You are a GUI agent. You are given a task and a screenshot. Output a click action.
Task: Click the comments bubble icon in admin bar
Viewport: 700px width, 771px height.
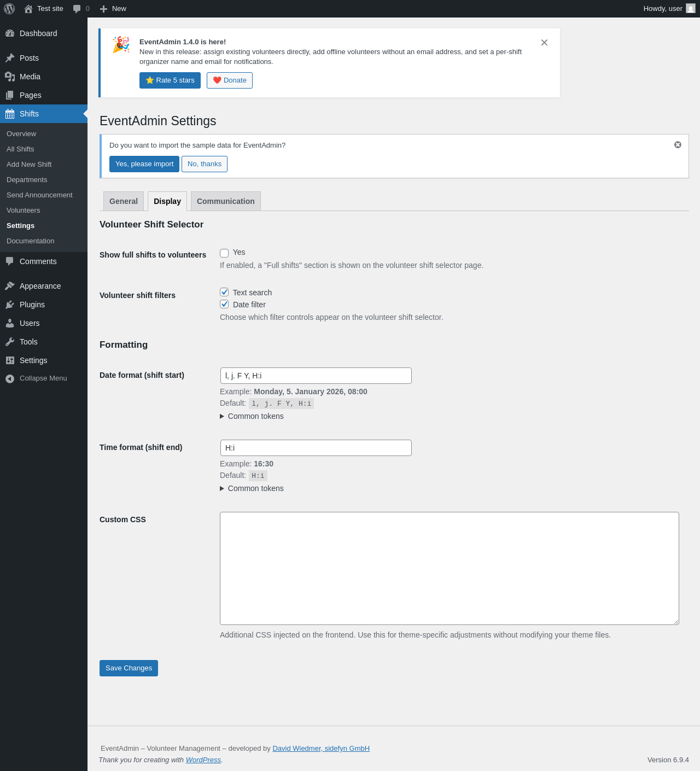[77, 9]
